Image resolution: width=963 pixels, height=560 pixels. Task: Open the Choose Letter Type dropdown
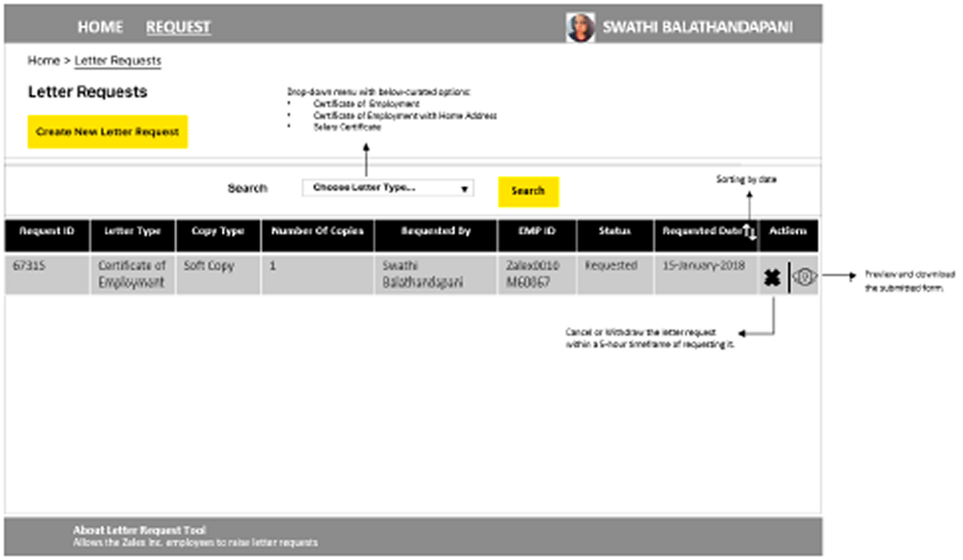(388, 188)
